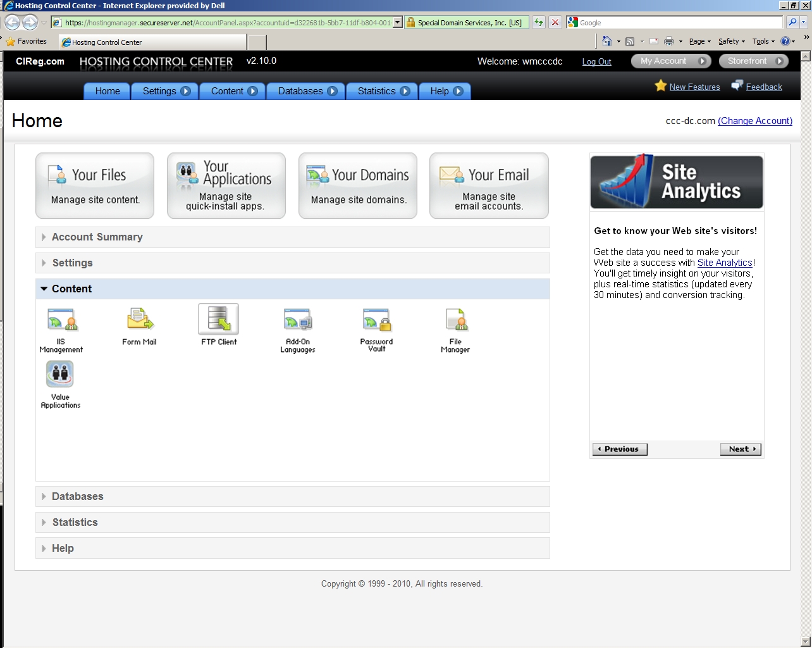Open a new blank browser tab
Viewport: 812px width, 648px height.
(257, 42)
